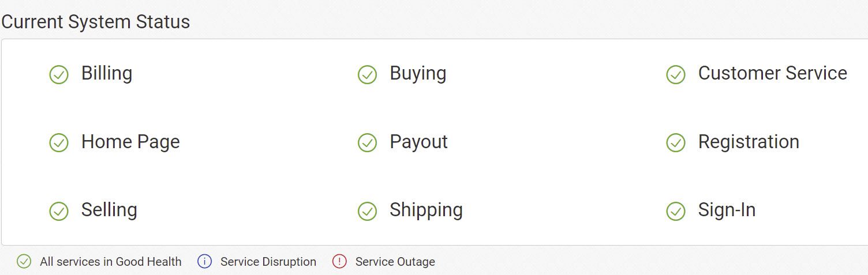868x275 pixels.
Task: Click the Sign-In status check icon
Action: [x=676, y=211]
